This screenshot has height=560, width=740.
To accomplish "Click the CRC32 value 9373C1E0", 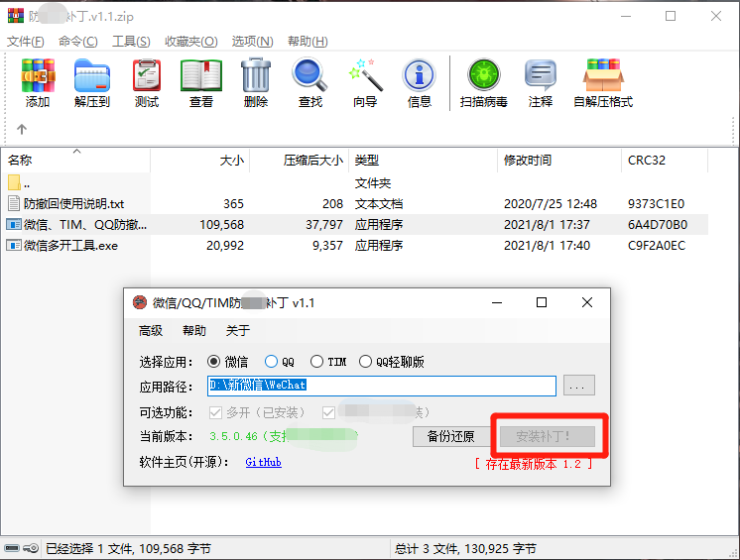I will 656,204.
